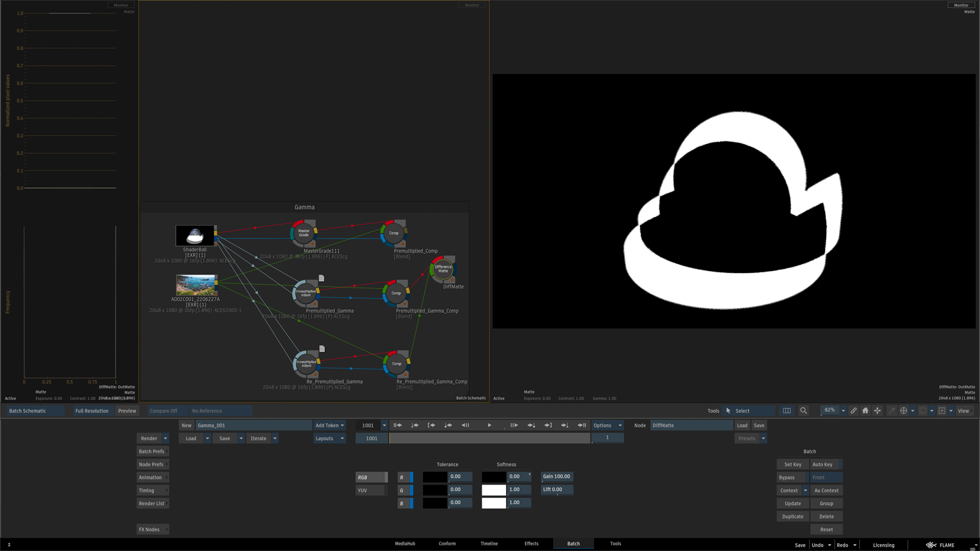Click the crosshair target icon
This screenshot has width=980, height=551.
pos(903,411)
